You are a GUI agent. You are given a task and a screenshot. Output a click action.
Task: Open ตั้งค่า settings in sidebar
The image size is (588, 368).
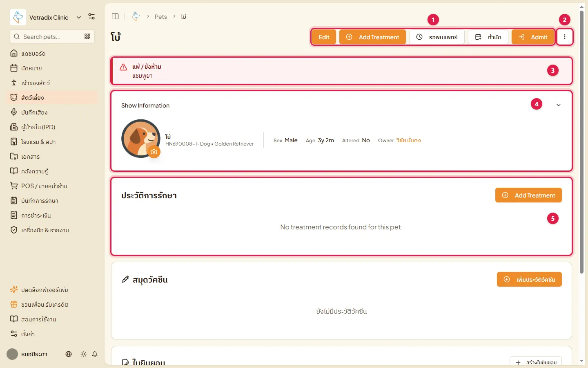(x=53, y=334)
